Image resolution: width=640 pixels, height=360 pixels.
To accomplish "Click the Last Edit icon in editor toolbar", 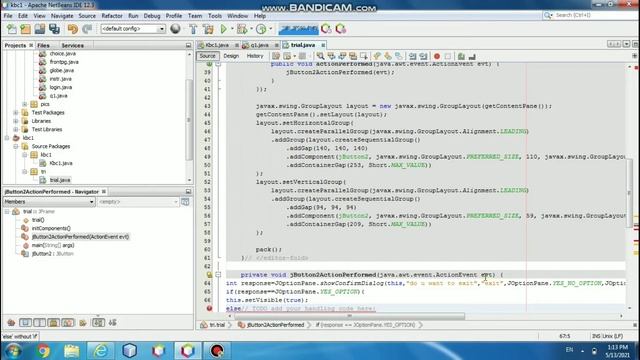I will pyautogui.click(x=276, y=56).
